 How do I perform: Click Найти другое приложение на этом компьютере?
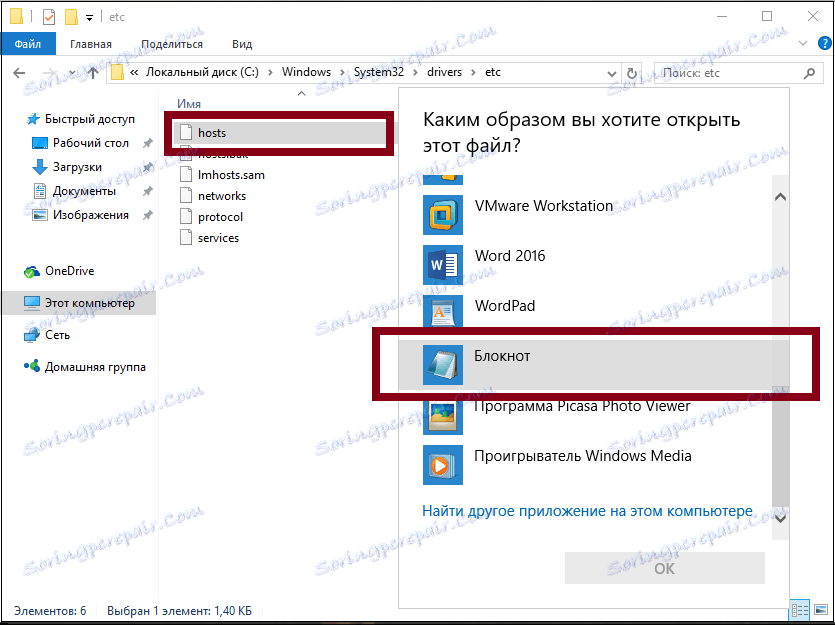589,509
